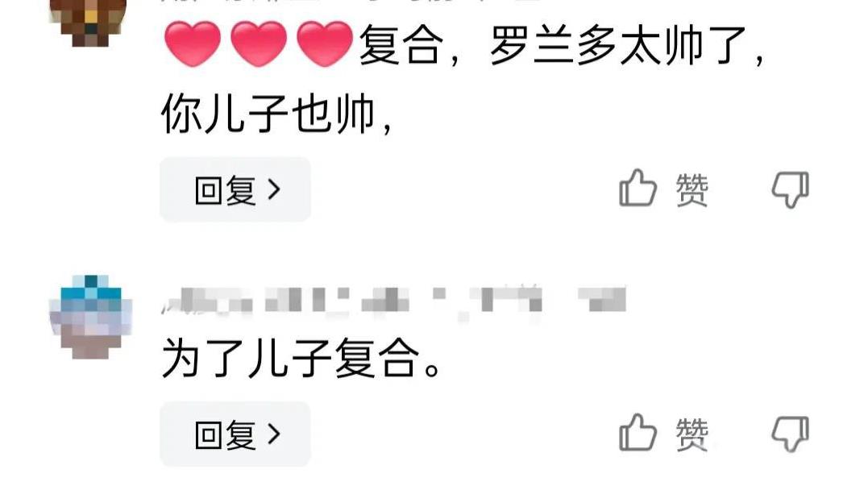This screenshot has width=868, height=478.
Task: Dislike the 罗兰多太帅了 comment with thumbs-down
Action: [x=791, y=190]
